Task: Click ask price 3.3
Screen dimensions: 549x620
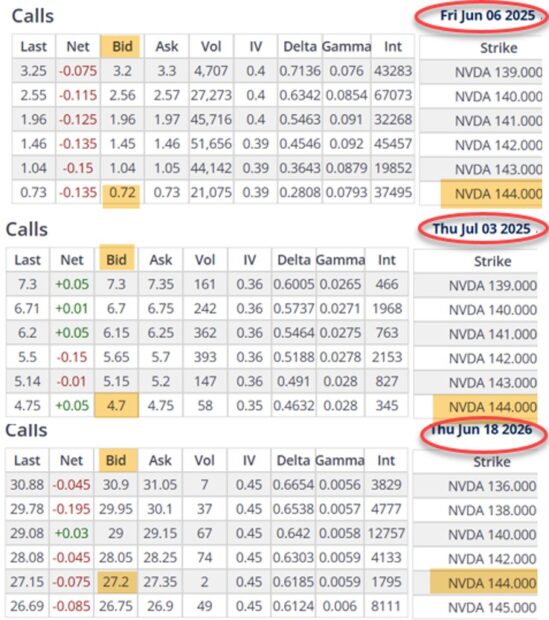Action: coord(167,71)
